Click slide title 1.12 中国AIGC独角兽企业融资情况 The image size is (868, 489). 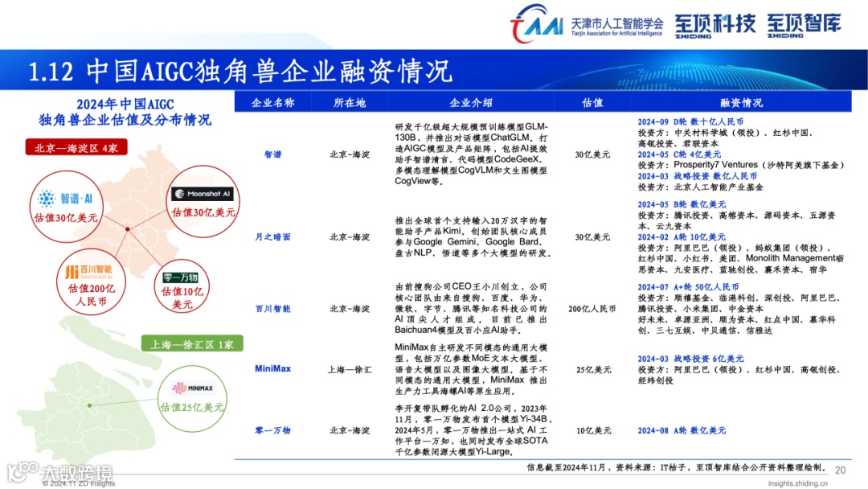[x=240, y=72]
